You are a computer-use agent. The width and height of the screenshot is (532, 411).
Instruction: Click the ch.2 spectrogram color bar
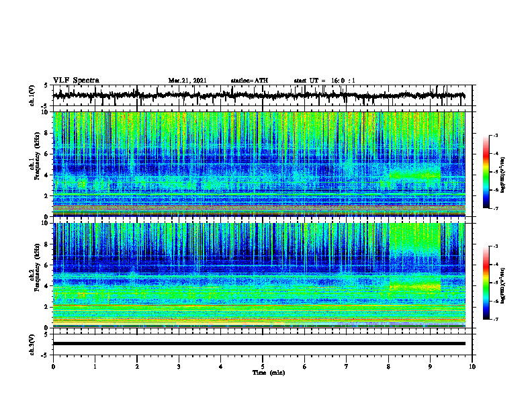486,283
